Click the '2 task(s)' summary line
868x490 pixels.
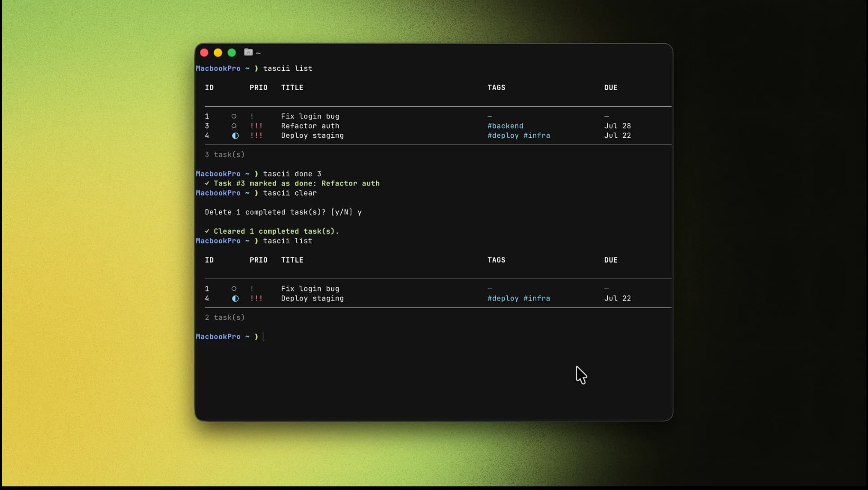click(225, 318)
